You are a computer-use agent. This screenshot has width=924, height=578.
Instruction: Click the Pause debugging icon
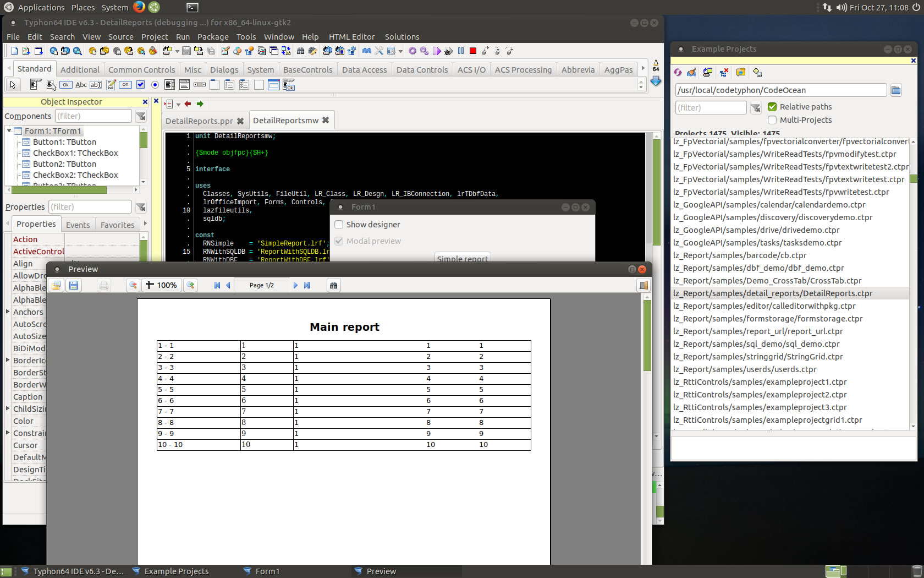(461, 51)
